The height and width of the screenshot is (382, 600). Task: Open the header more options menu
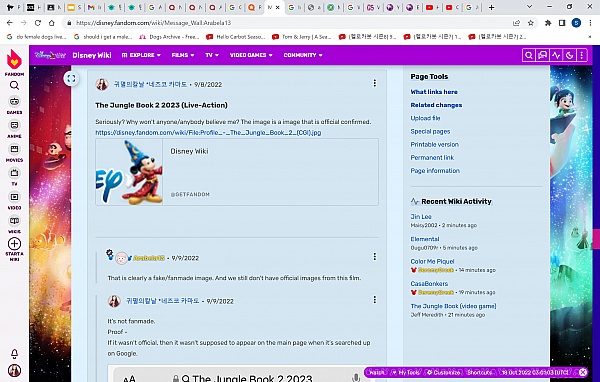(582, 55)
